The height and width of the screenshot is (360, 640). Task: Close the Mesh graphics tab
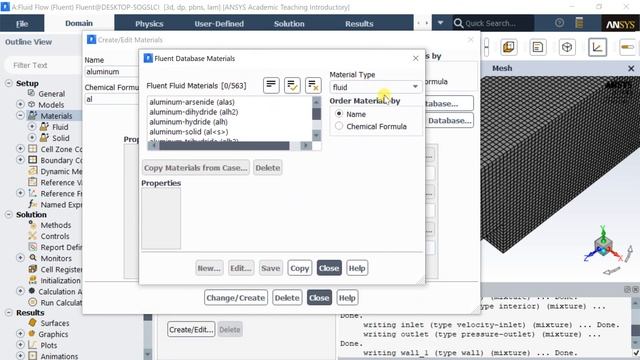click(631, 68)
